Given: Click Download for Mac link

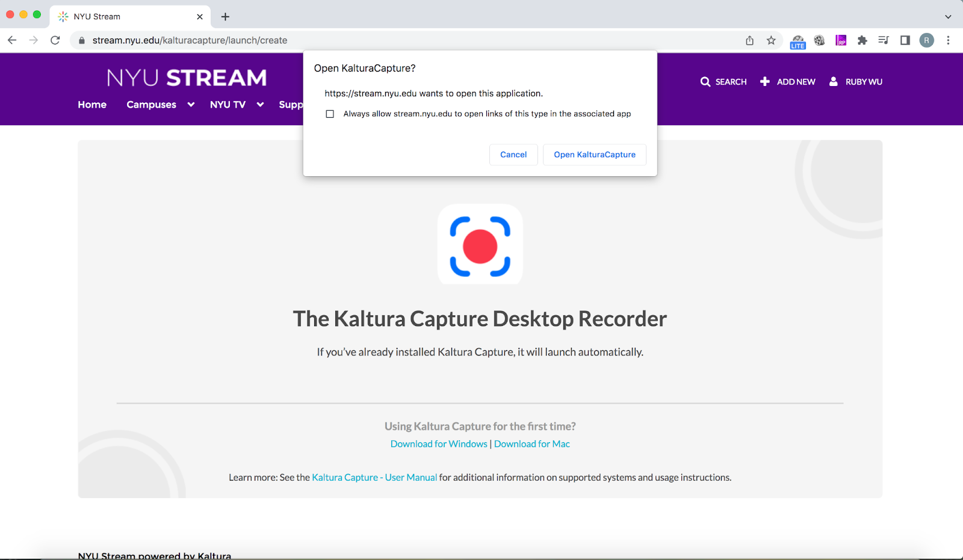Looking at the screenshot, I should (532, 444).
